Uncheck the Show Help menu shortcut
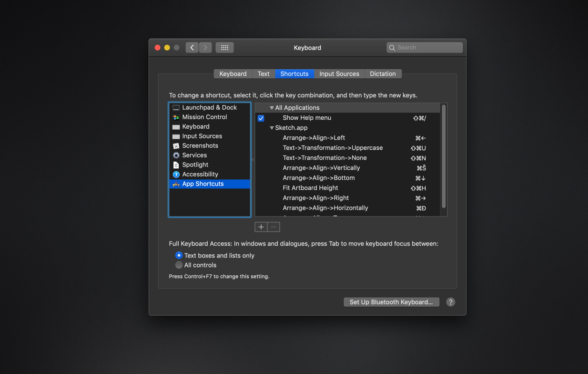This screenshot has width=588, height=374. [261, 118]
